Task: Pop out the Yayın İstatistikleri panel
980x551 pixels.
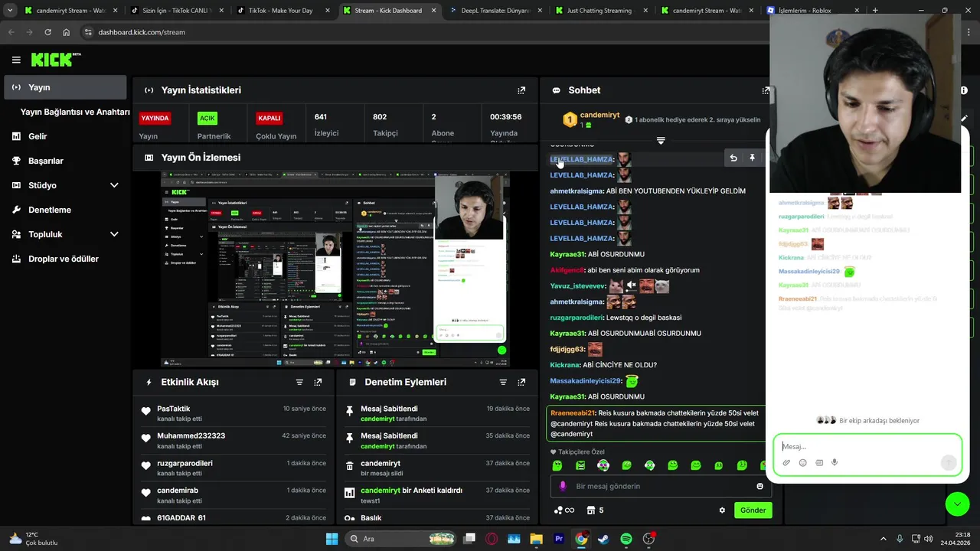Action: coord(521,90)
